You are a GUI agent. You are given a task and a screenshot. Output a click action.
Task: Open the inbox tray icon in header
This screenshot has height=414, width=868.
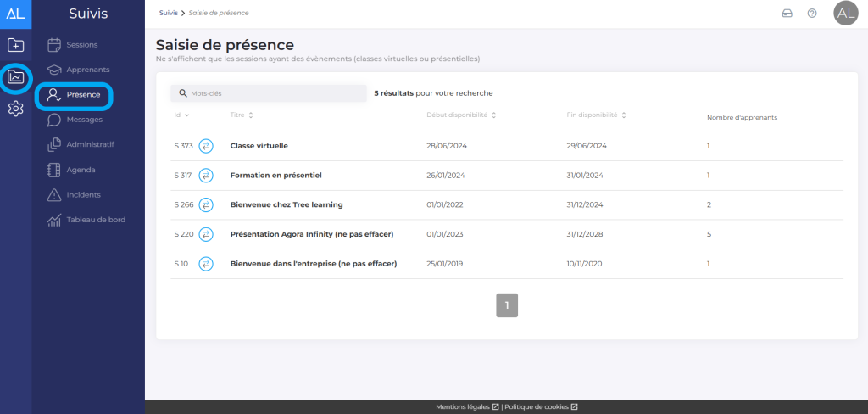787,14
